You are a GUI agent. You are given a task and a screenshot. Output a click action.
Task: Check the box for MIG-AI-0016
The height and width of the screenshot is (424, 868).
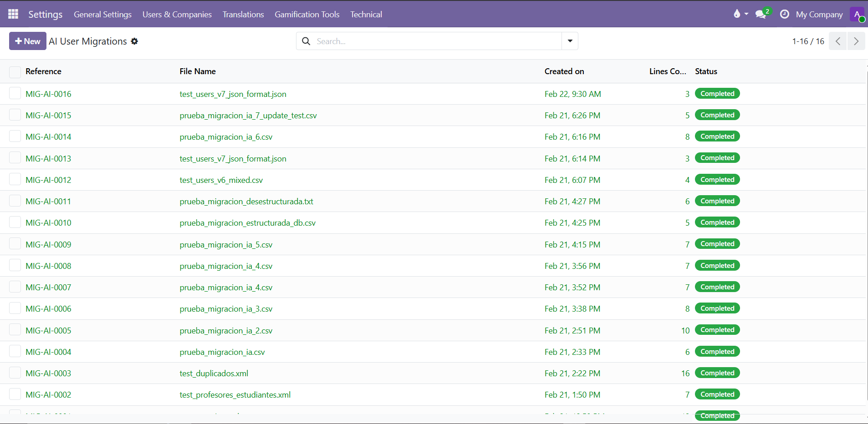click(15, 94)
